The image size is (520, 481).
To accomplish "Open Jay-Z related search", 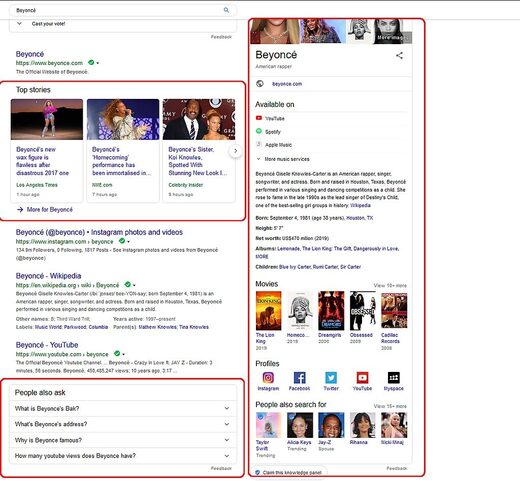I will 331,425.
